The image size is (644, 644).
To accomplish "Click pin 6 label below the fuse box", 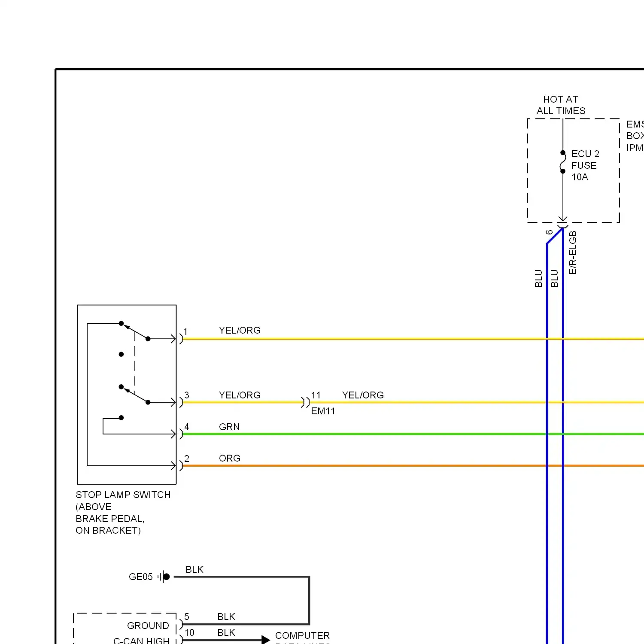I will pos(549,232).
